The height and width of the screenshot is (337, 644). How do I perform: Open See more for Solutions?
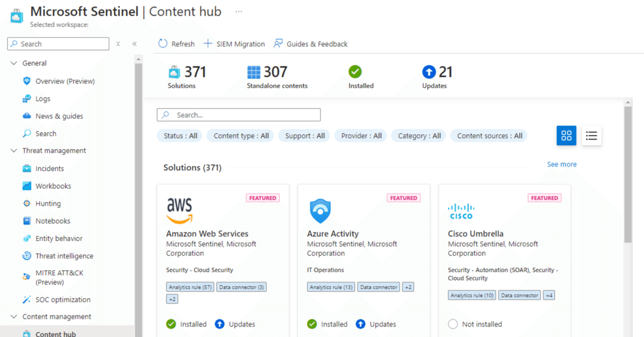(x=561, y=164)
